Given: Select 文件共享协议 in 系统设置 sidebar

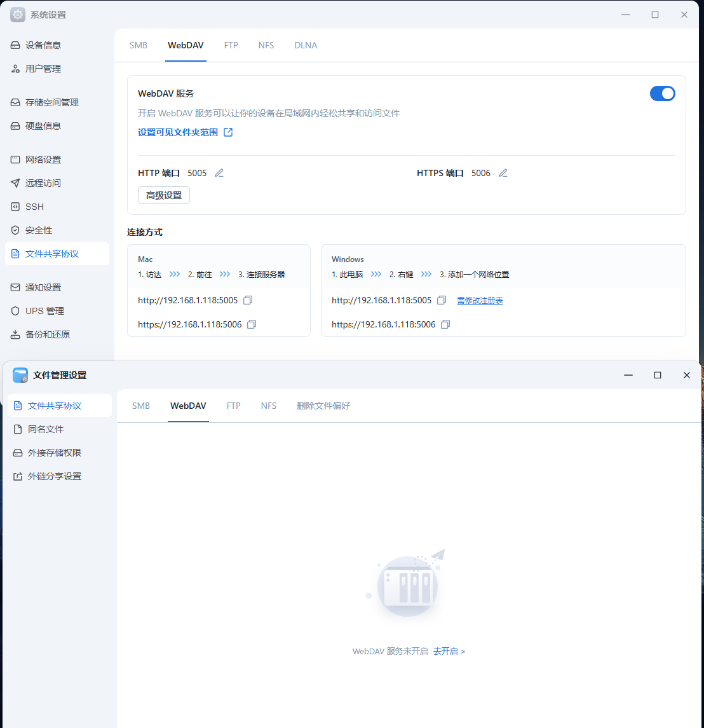Looking at the screenshot, I should click(x=57, y=254).
